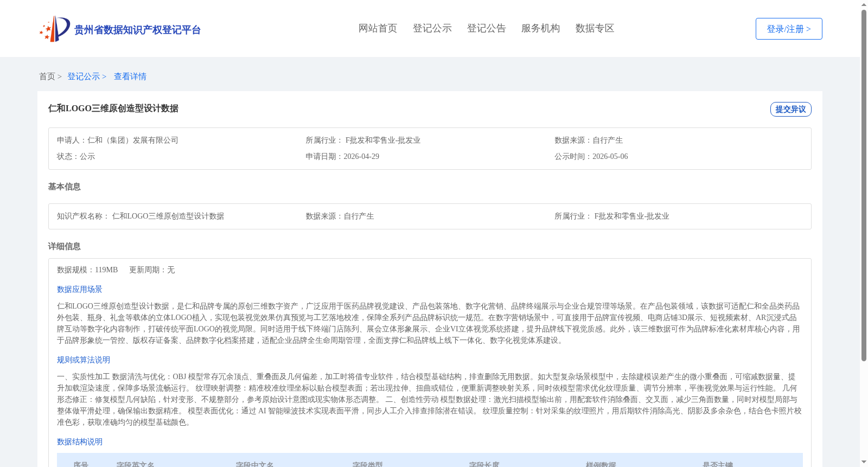Image resolution: width=868 pixels, height=467 pixels.
Task: Click the 知识产权名称 field text
Action: pos(141,216)
